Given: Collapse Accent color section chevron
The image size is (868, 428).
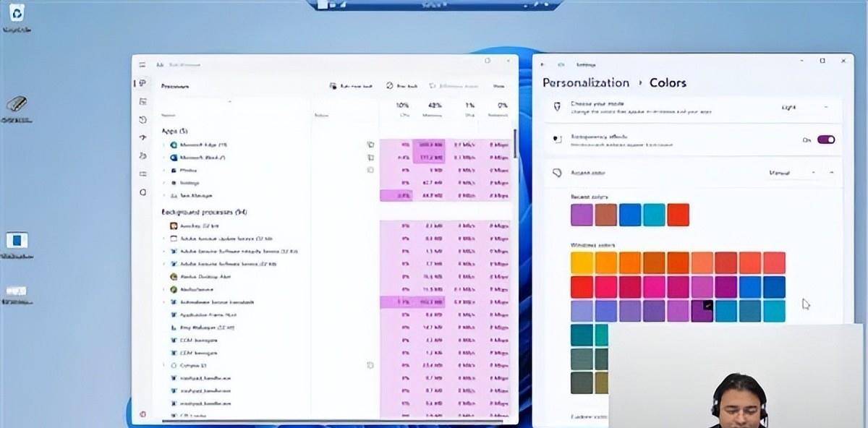Looking at the screenshot, I should coord(831,173).
